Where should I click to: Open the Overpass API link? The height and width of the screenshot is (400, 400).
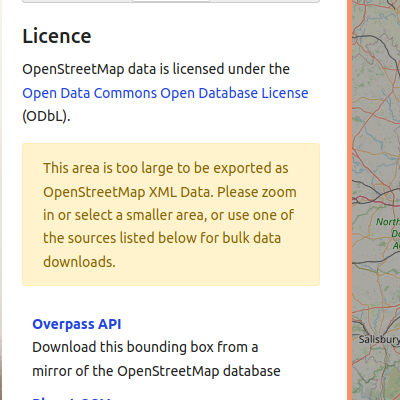[x=77, y=324]
